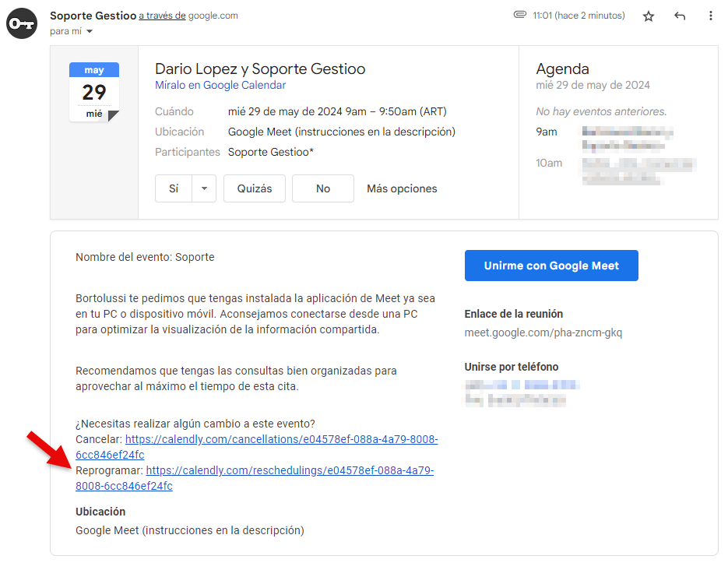Respond Sí to the invitation
This screenshot has width=728, height=563.
pos(174,188)
